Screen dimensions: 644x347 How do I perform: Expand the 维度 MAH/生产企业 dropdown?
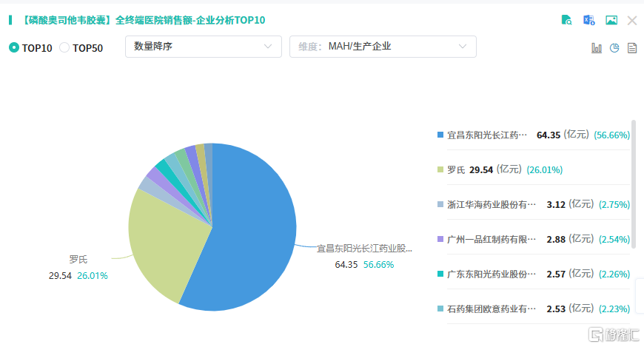382,47
